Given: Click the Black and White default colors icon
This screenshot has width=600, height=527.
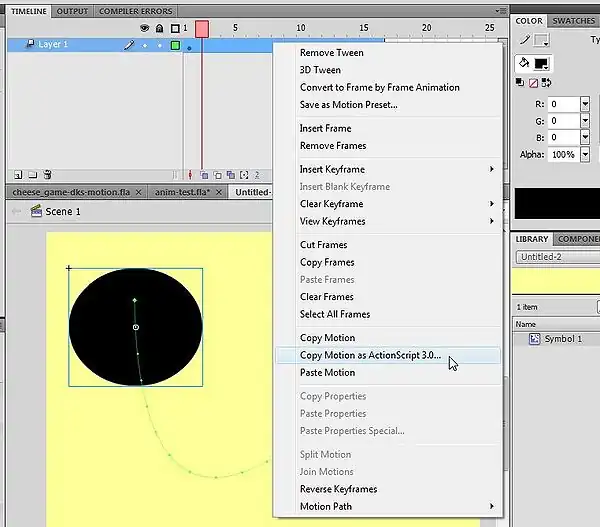Looking at the screenshot, I should tap(521, 82).
